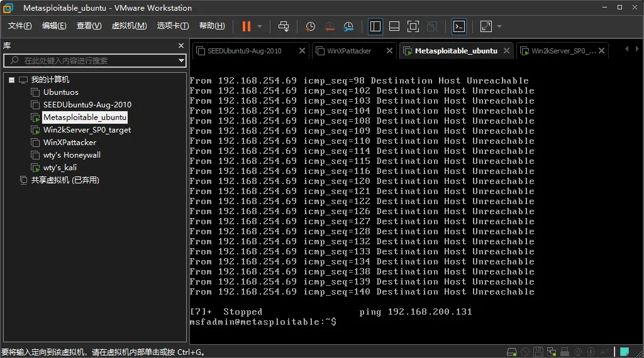Open the 虚拟机(M) menu
Image resolution: width=644 pixels, height=358 pixels.
tap(130, 26)
